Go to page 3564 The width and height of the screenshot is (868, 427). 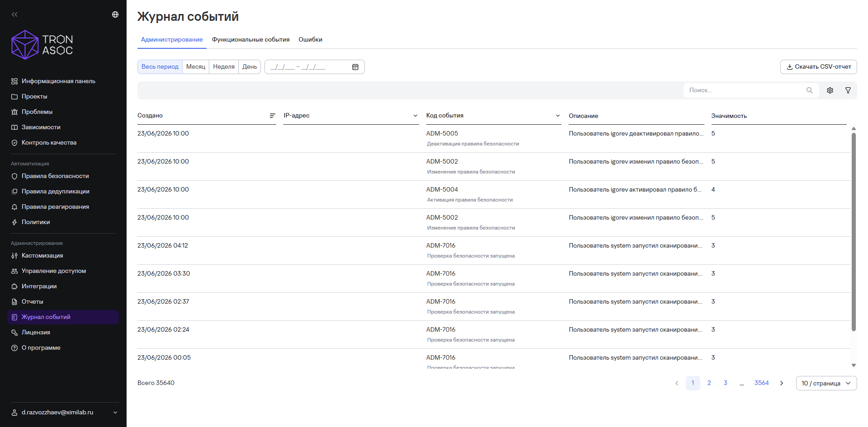click(761, 383)
